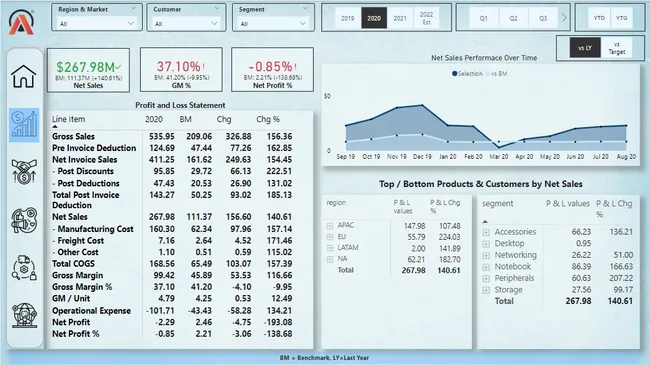Select fiscal year 2021
This screenshot has height=365, width=650.
coord(400,18)
